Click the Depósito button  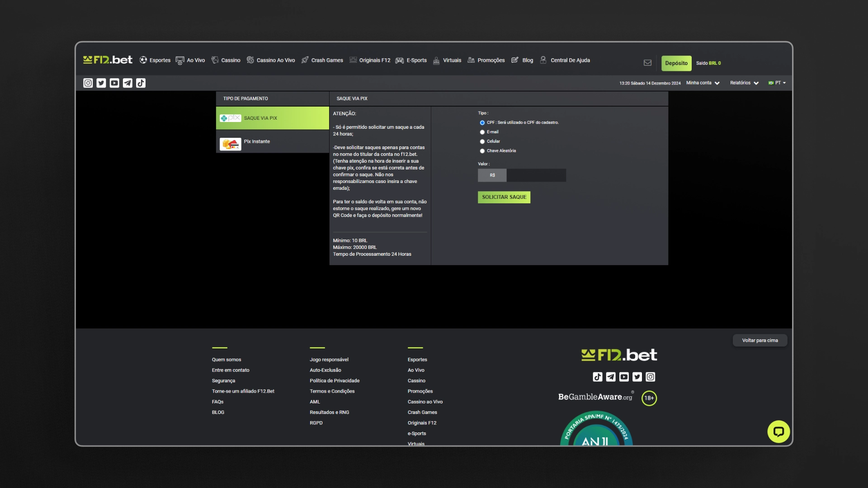[676, 63]
